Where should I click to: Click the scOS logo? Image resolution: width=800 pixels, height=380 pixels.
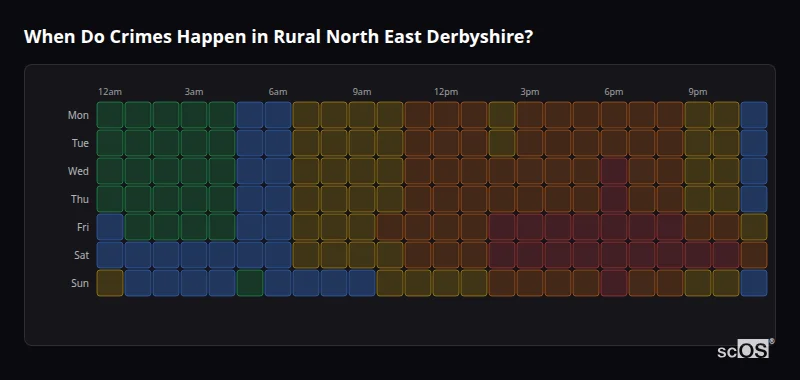tap(745, 349)
